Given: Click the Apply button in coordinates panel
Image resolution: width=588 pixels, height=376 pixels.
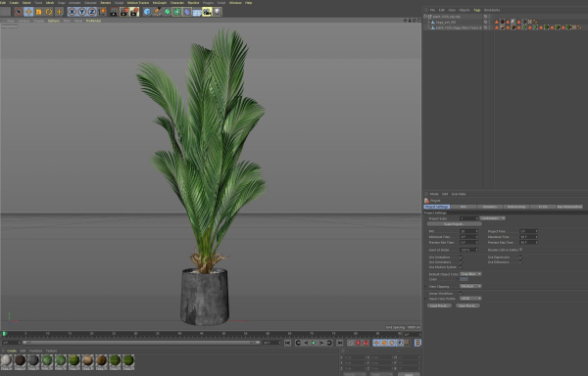Looking at the screenshot, I should tap(409, 374).
